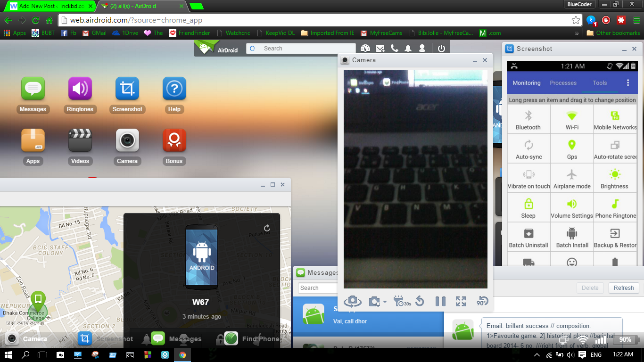Toggle Auto-sync tile
This screenshot has width=644, height=362.
point(528,149)
